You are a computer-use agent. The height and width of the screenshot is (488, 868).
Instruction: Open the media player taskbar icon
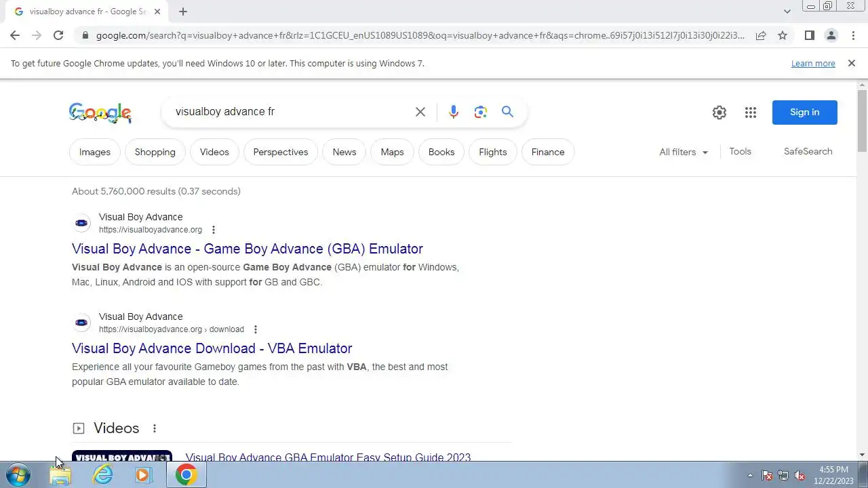[x=143, y=475]
